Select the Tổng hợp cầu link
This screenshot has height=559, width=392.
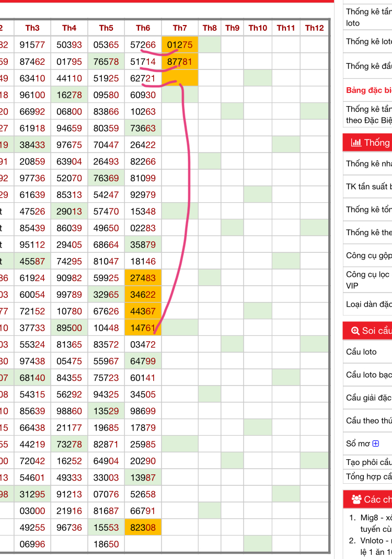(368, 476)
